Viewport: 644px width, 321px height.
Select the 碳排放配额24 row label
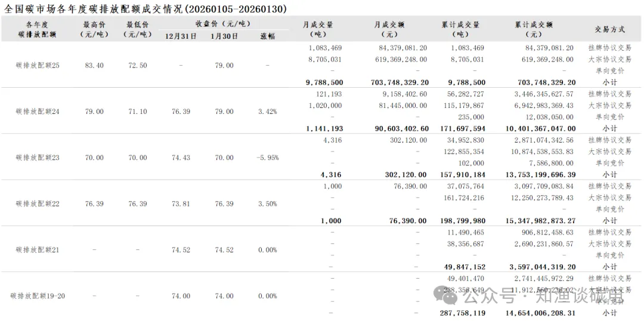pyautogui.click(x=38, y=112)
